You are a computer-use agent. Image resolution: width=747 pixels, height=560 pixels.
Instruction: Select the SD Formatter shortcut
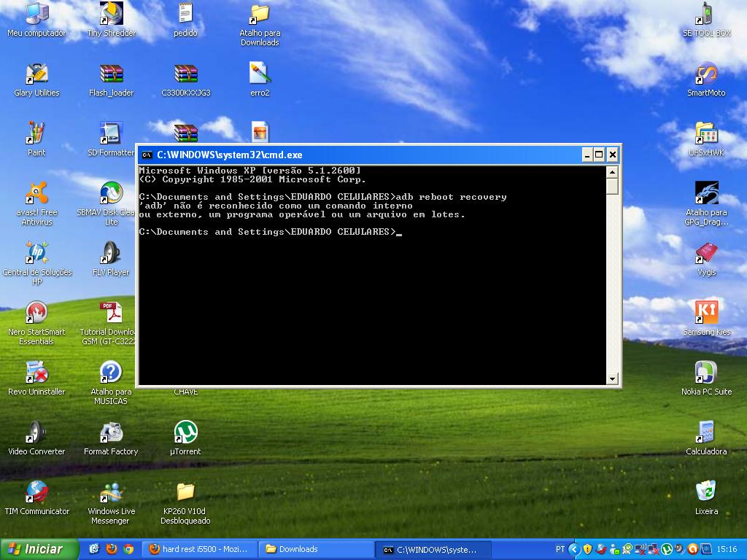(x=111, y=139)
